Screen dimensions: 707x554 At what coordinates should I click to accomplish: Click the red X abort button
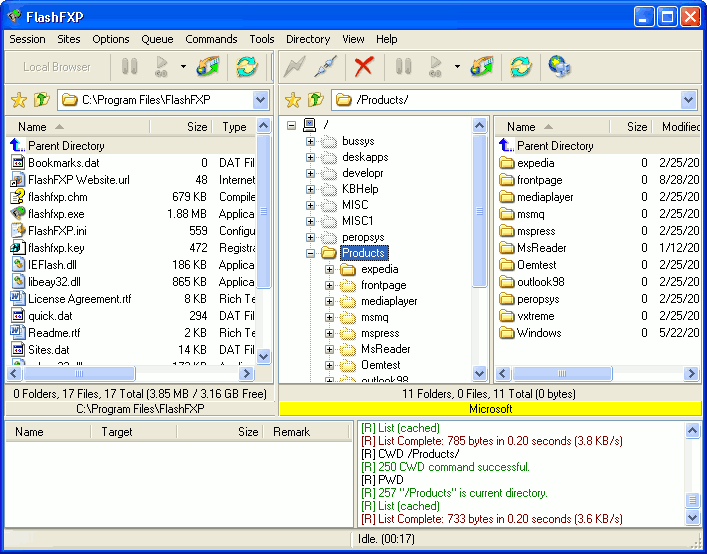[x=363, y=67]
